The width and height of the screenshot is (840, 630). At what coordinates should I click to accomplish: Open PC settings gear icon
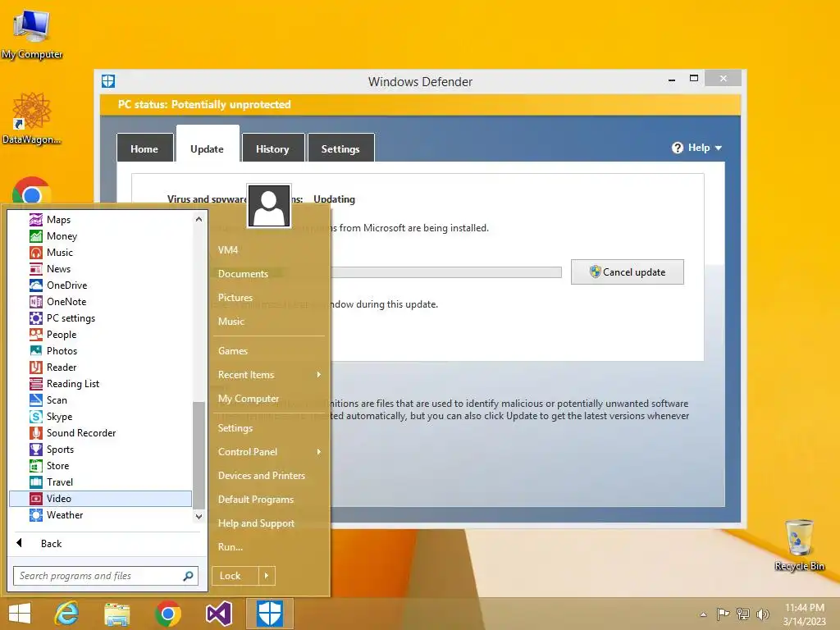coord(36,318)
